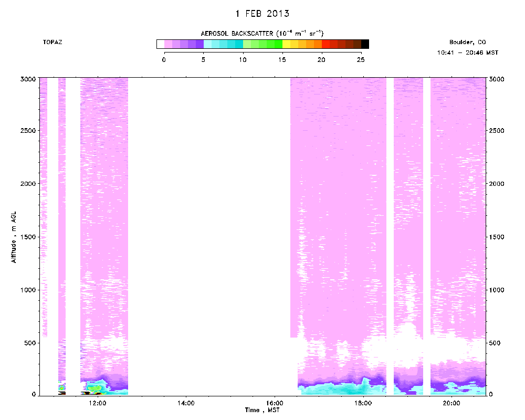Click the '10:41 – 20:46 MST' time range

tap(468, 52)
